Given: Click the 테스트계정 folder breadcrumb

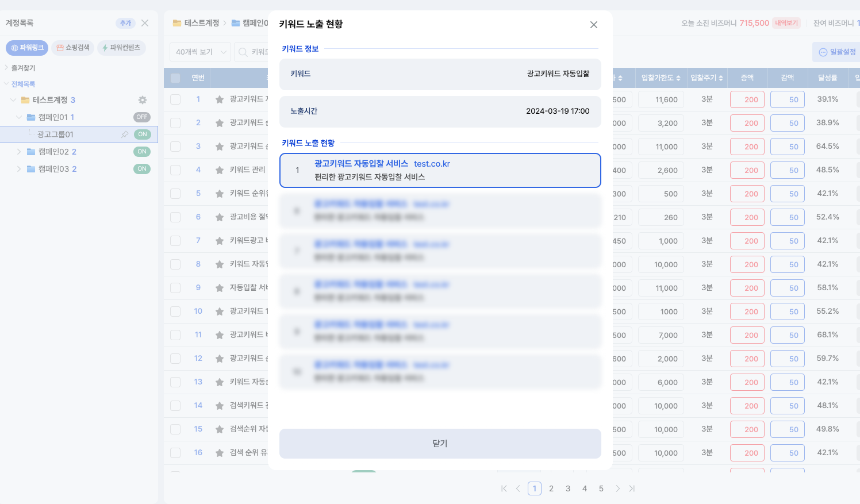Looking at the screenshot, I should pos(197,23).
